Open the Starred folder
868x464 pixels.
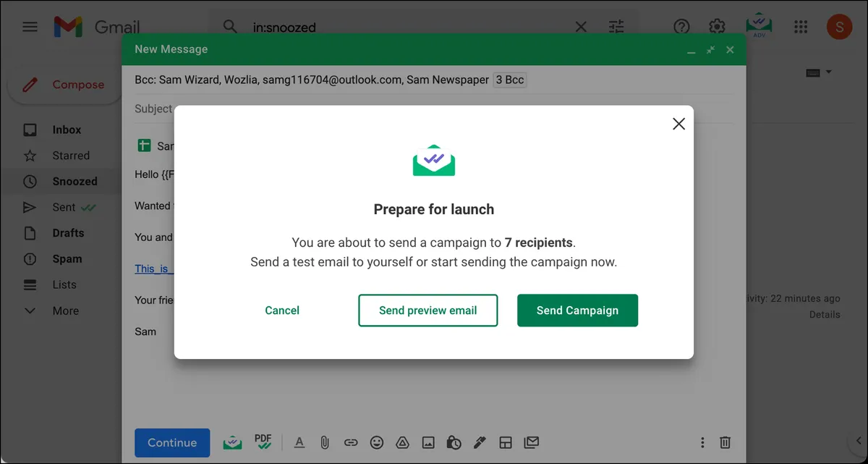coord(71,156)
